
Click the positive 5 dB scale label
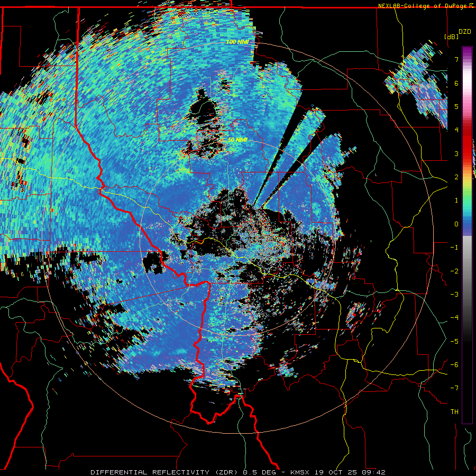coord(456,106)
